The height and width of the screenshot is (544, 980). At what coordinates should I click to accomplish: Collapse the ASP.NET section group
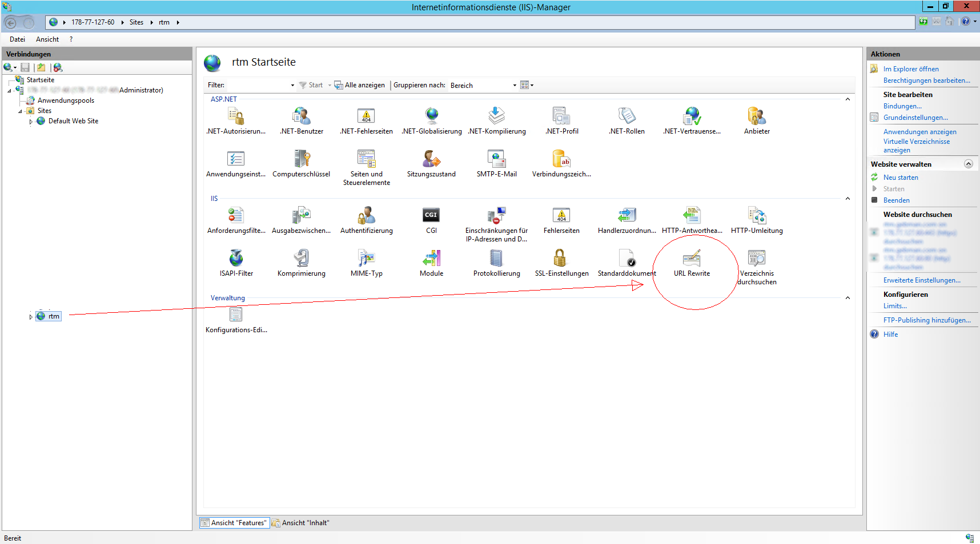coord(848,99)
